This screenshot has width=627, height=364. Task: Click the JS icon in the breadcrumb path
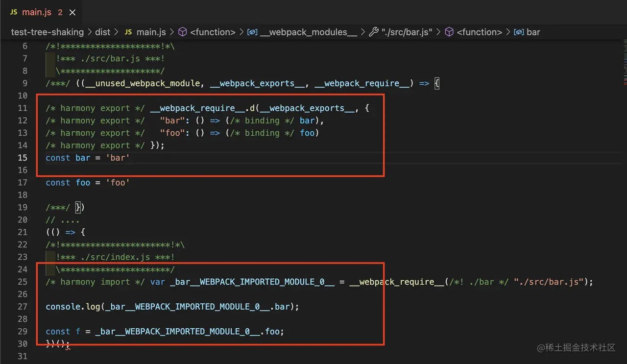pos(128,32)
